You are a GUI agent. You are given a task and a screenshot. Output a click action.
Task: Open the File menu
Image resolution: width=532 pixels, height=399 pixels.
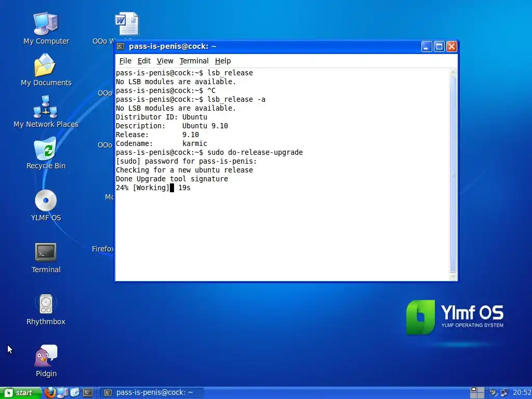[125, 61]
